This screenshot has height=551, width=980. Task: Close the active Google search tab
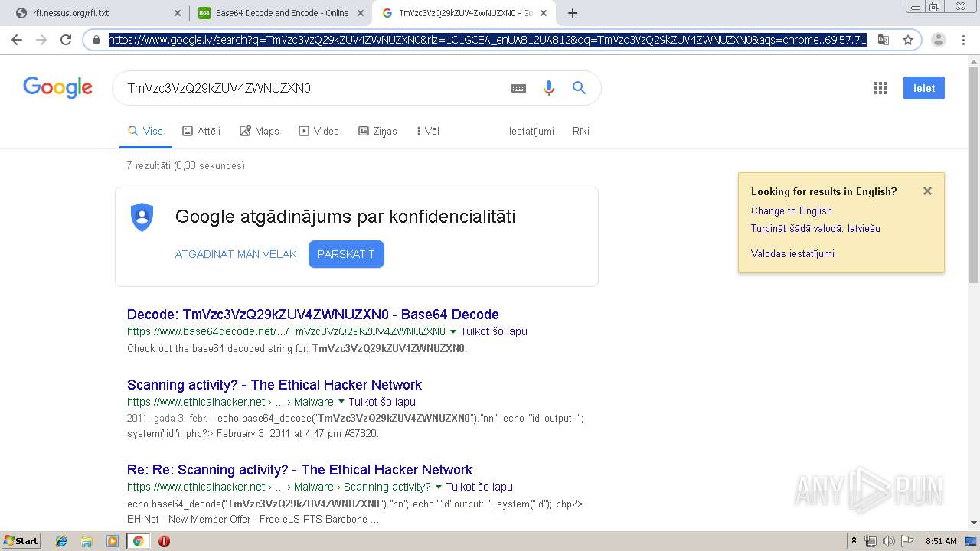[544, 13]
